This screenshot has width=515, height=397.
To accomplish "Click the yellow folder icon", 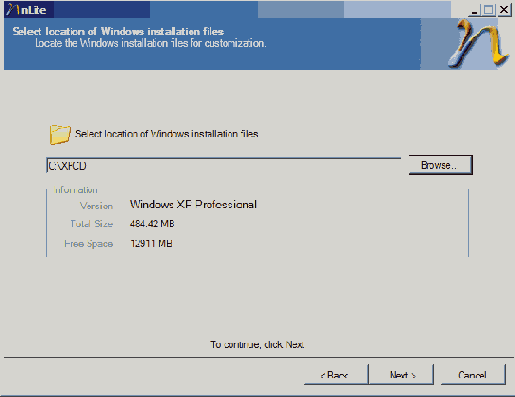I will [x=60, y=135].
